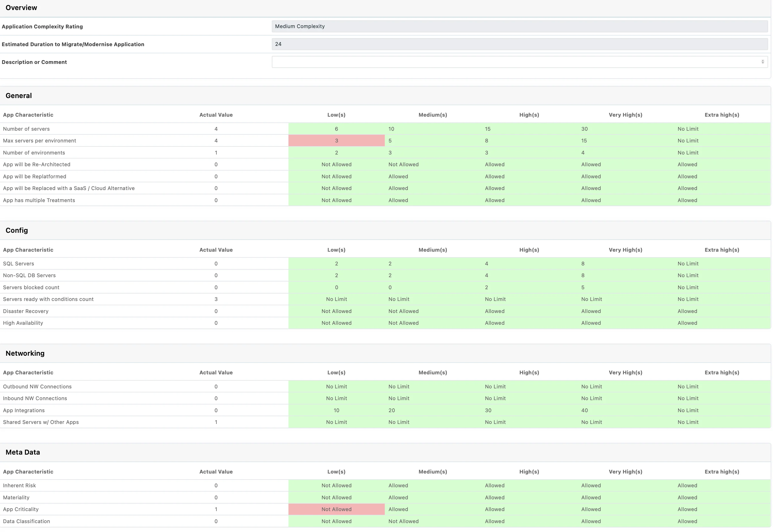Click the 'App has multiple Treatments' row label

(x=39, y=200)
